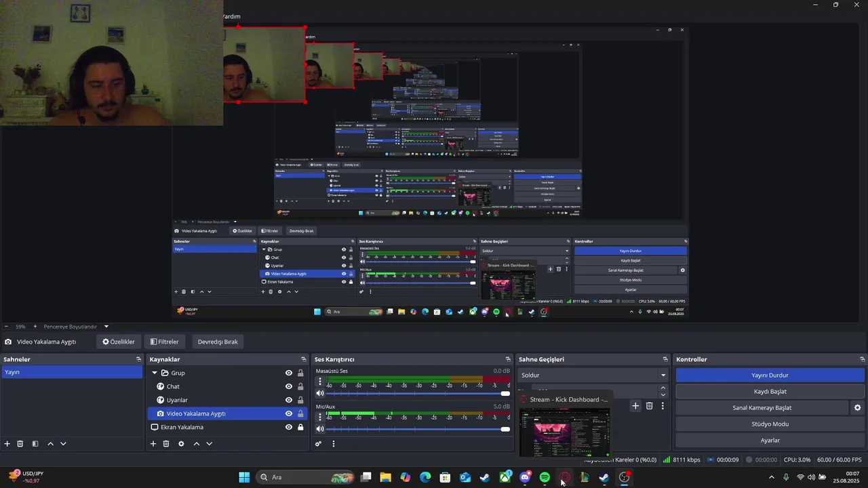Zoom out preview with minus button

tap(5, 327)
